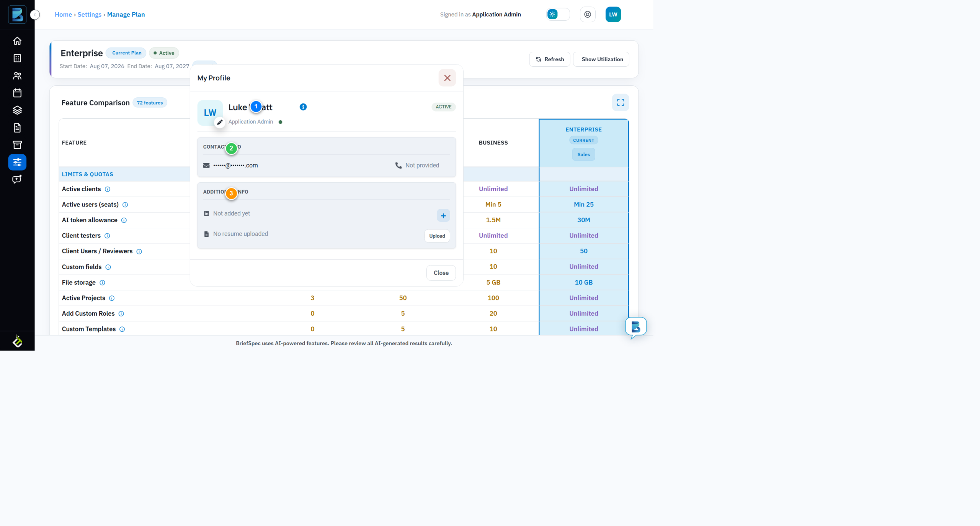The width and height of the screenshot is (980, 526).
Task: Open the Home icon in sidebar
Action: (x=17, y=41)
